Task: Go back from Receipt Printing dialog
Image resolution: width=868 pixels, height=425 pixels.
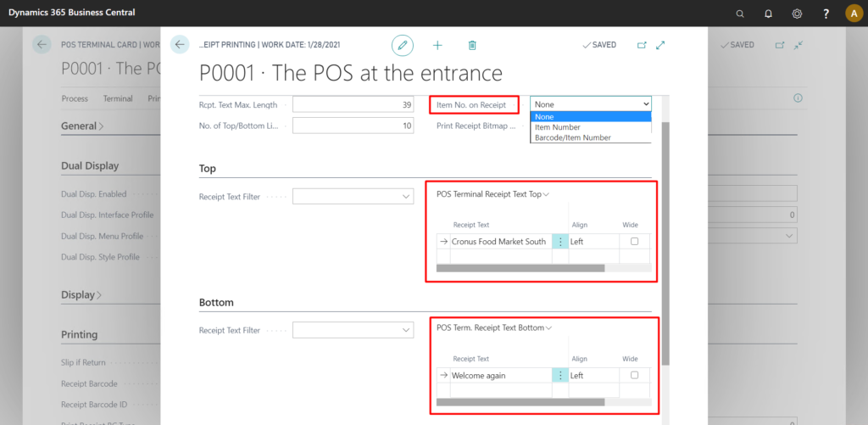Action: tap(180, 45)
